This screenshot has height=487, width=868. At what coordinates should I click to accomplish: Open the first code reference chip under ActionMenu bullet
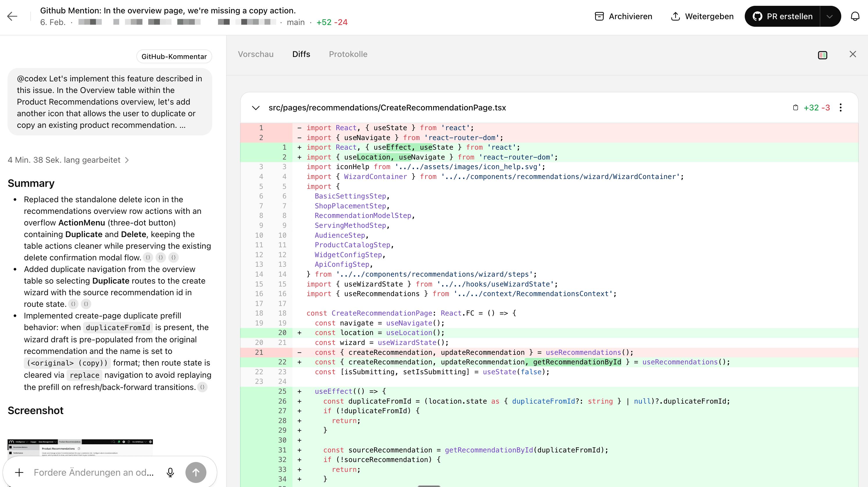(148, 257)
